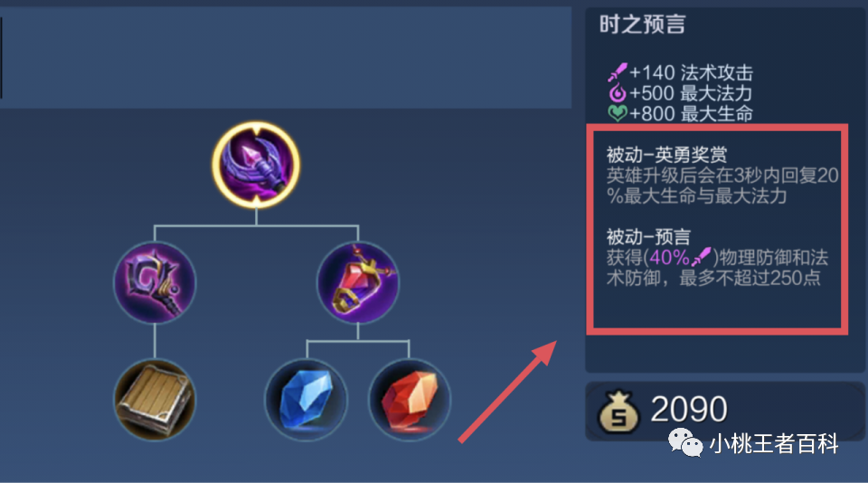Click the purple flame max mana icon
The height and width of the screenshot is (483, 868).
tap(618, 92)
